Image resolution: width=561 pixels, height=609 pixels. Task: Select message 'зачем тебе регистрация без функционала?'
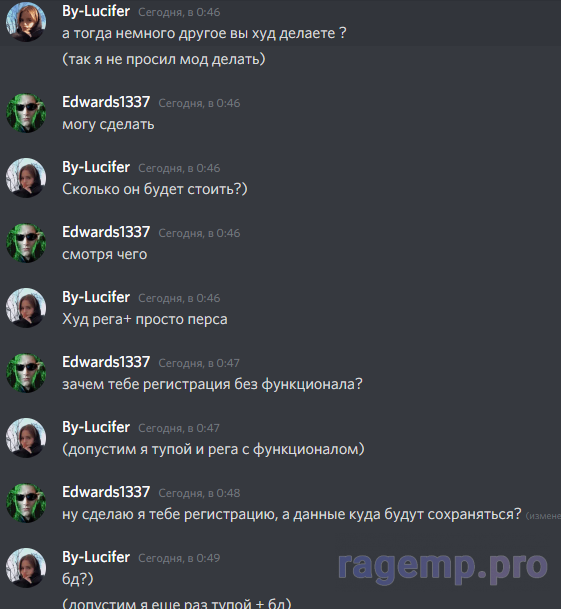(212, 385)
